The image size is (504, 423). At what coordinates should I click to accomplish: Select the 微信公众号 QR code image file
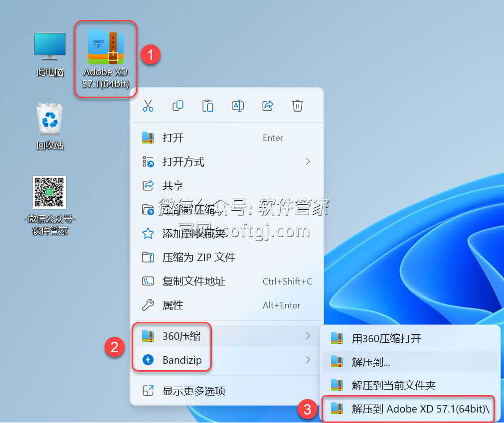tap(50, 206)
